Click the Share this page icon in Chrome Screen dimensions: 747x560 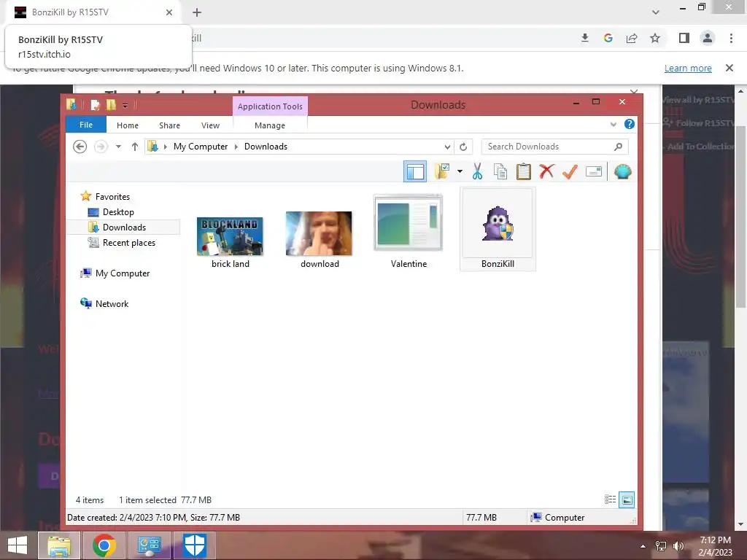click(x=632, y=38)
